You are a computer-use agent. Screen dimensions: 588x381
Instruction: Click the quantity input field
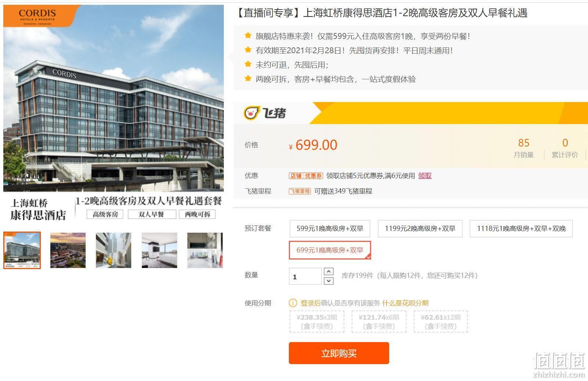click(x=305, y=276)
